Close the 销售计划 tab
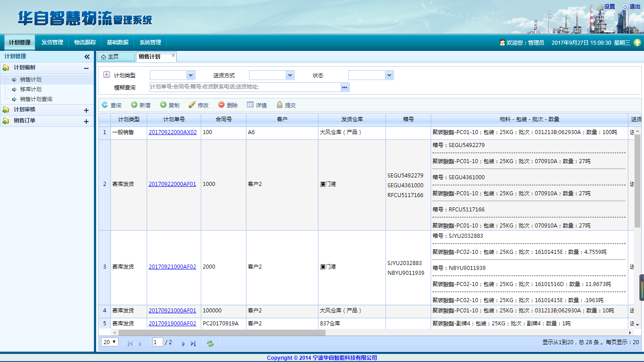The image size is (644, 362). [174, 55]
